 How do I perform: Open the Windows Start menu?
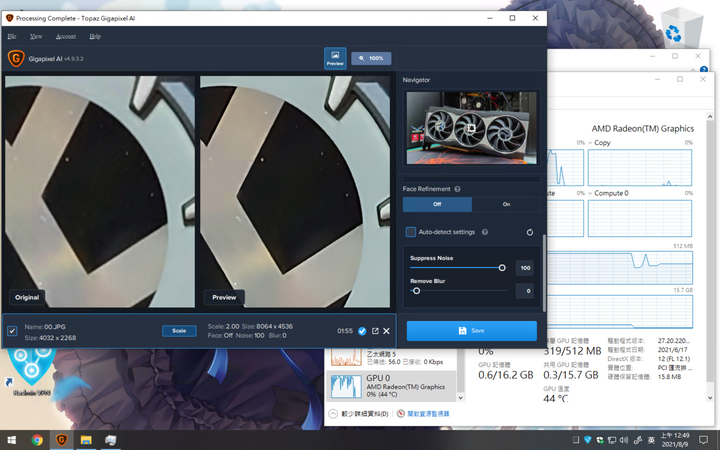pos(11,440)
